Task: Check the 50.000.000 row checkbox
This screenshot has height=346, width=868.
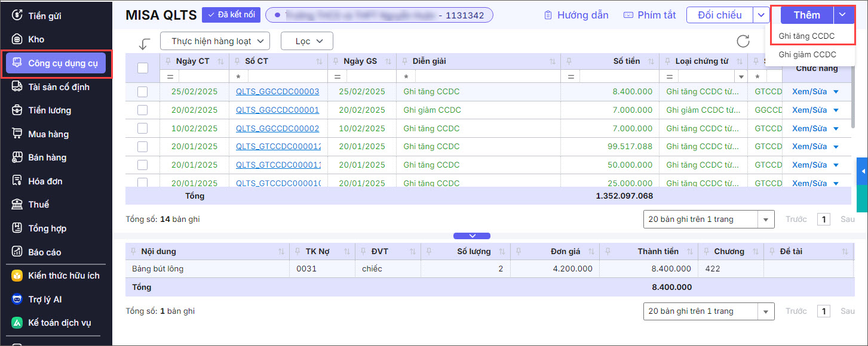Action: tap(142, 165)
